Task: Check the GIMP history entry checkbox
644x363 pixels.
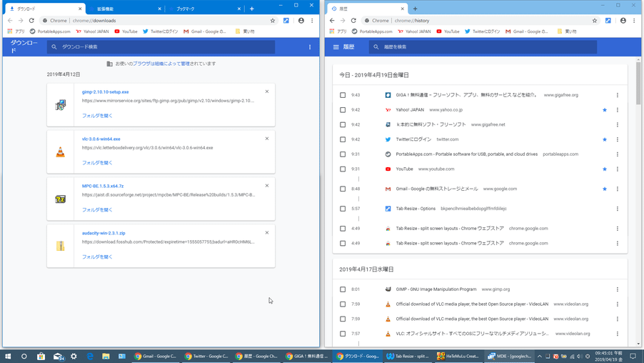Action: click(343, 289)
